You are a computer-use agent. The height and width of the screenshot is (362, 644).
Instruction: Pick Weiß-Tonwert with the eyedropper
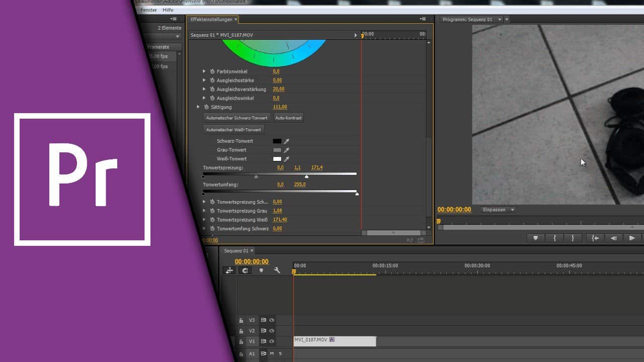287,159
